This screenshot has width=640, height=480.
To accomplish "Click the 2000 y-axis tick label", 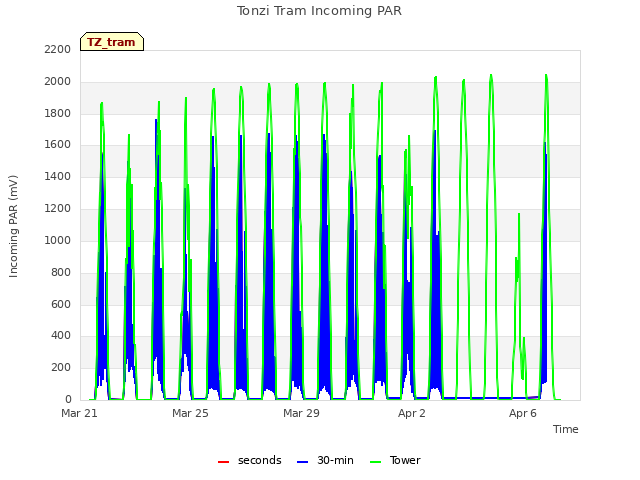I will click(x=58, y=82).
